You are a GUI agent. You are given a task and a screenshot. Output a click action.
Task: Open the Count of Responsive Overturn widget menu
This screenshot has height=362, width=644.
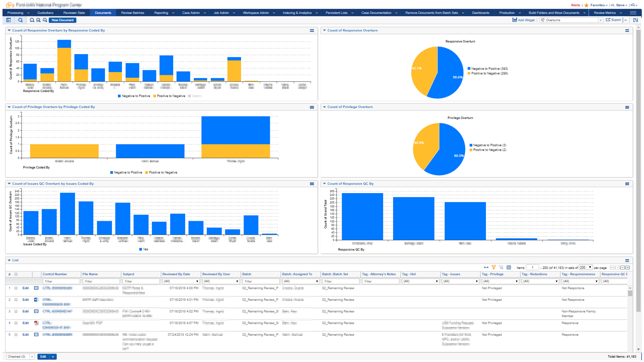(x=627, y=30)
